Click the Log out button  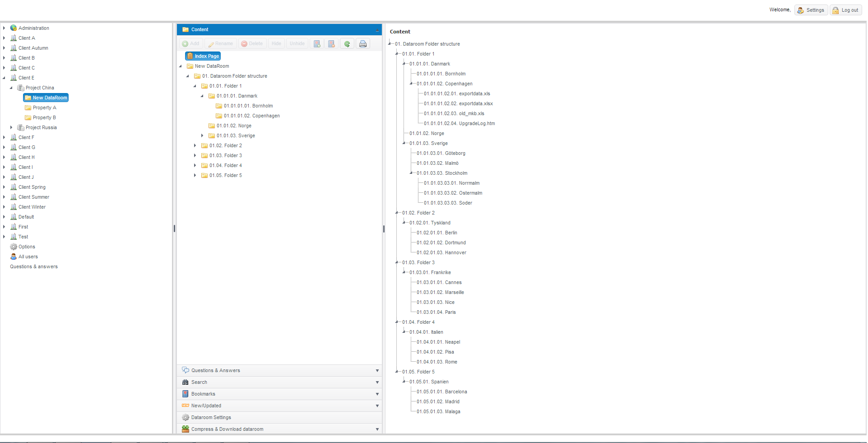[845, 10]
